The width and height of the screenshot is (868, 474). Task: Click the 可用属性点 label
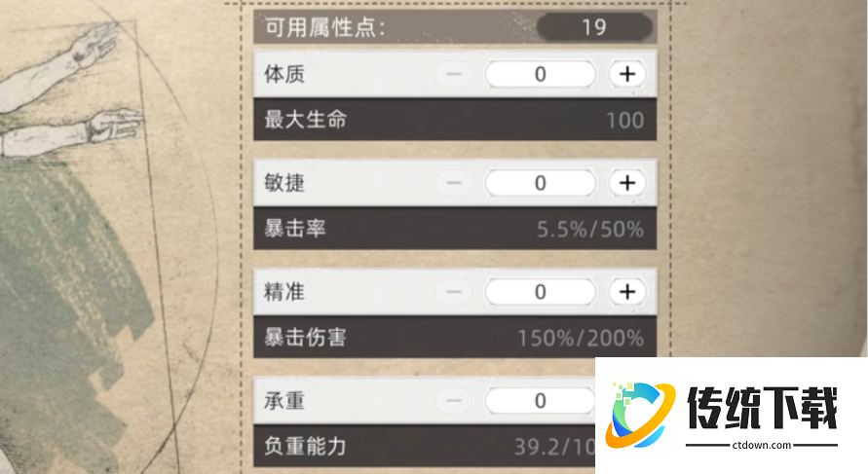[x=325, y=26]
